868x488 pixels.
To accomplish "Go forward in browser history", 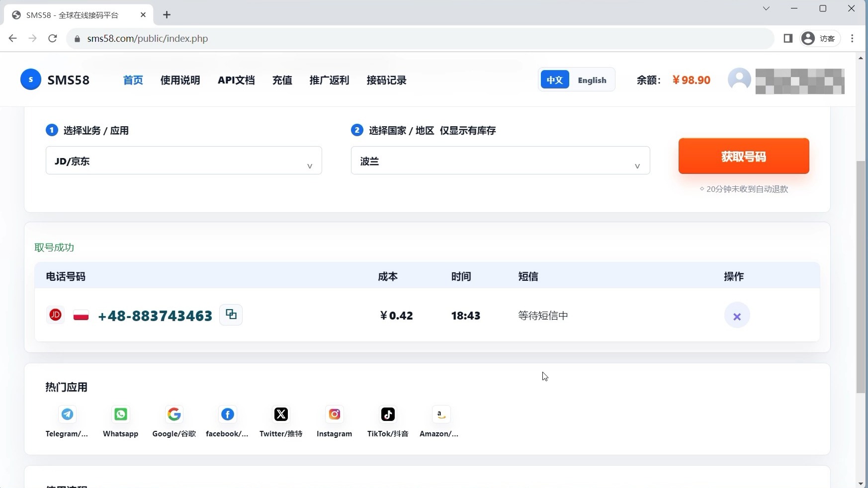I will click(33, 38).
